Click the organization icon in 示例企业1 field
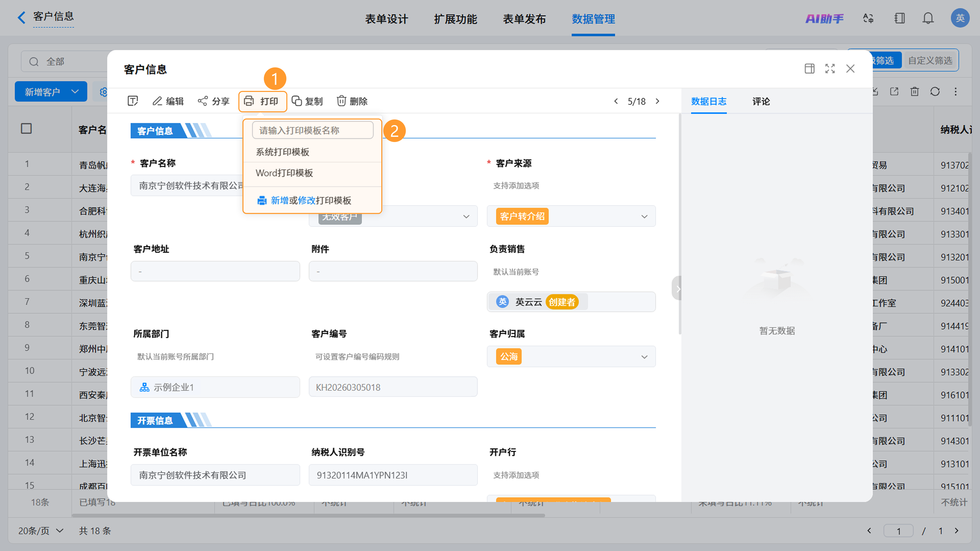 coord(144,387)
